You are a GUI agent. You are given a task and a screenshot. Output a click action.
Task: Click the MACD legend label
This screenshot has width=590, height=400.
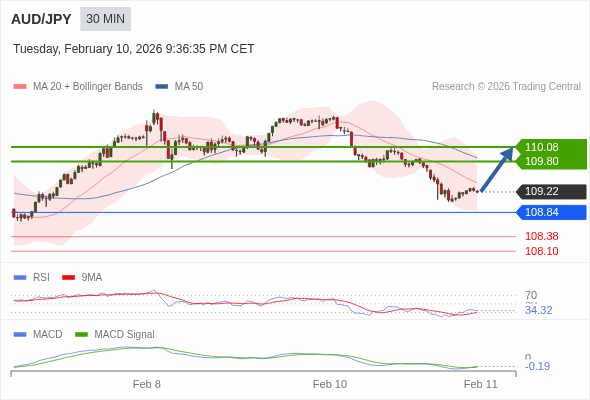coord(48,335)
